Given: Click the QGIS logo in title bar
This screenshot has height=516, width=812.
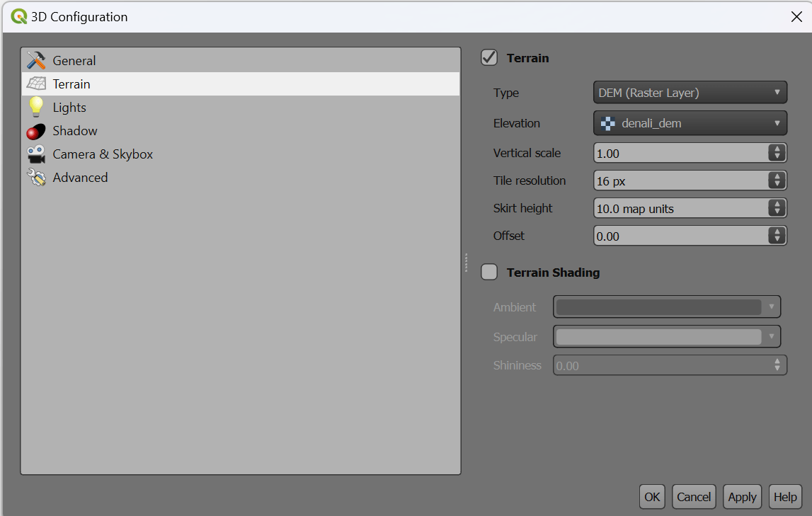Looking at the screenshot, I should pos(18,16).
